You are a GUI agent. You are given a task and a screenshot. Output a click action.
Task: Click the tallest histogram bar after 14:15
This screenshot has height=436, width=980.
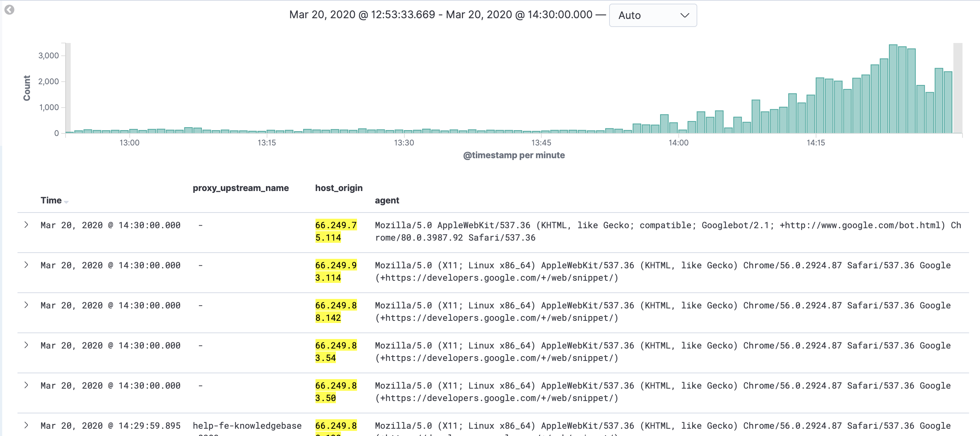[893, 89]
